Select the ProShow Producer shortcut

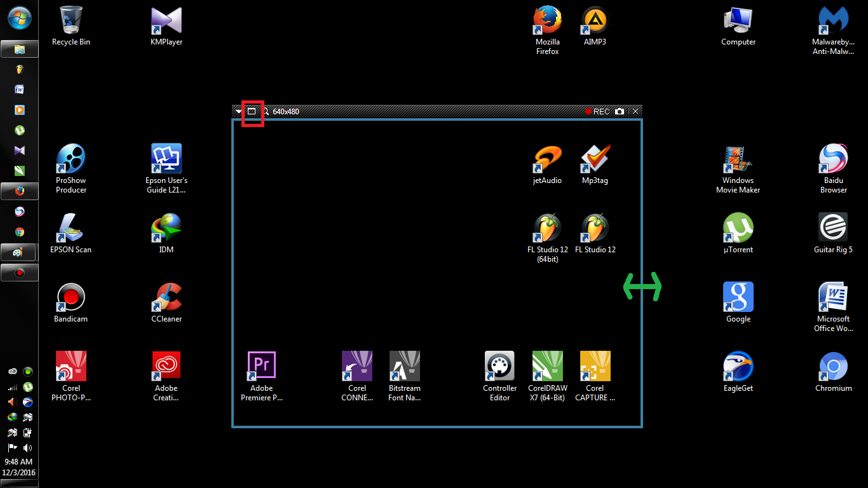coord(71,169)
